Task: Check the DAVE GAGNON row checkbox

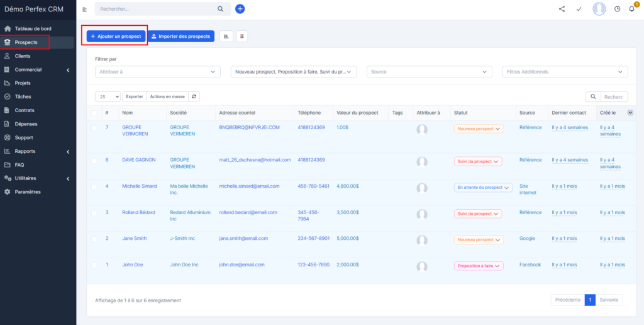Action: tap(94, 161)
